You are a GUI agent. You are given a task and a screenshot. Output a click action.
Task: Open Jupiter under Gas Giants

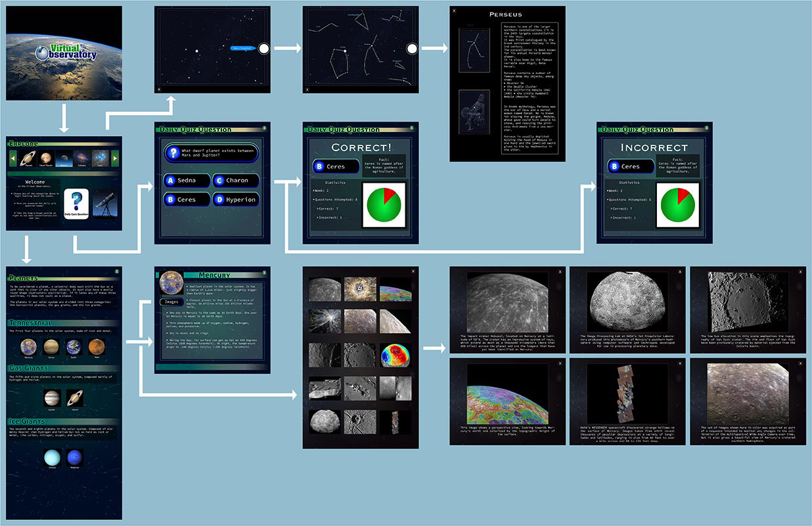point(52,398)
